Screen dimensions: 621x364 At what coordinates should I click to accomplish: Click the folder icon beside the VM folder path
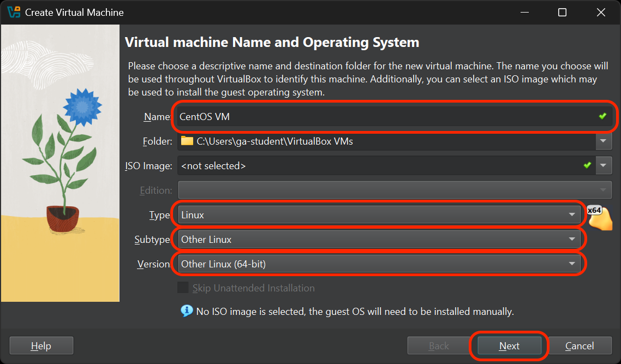tap(187, 141)
